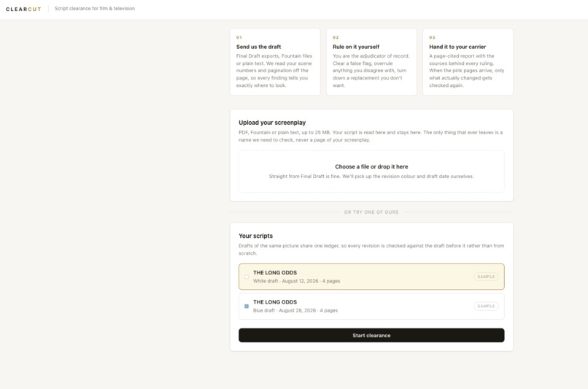Click the step number '01' label
The width and height of the screenshot is (588, 389).
[239, 37]
